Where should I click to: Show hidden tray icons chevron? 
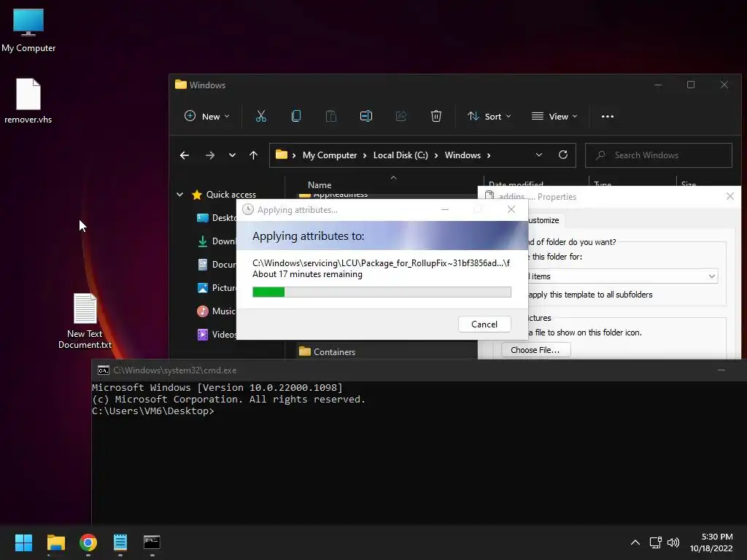click(635, 542)
